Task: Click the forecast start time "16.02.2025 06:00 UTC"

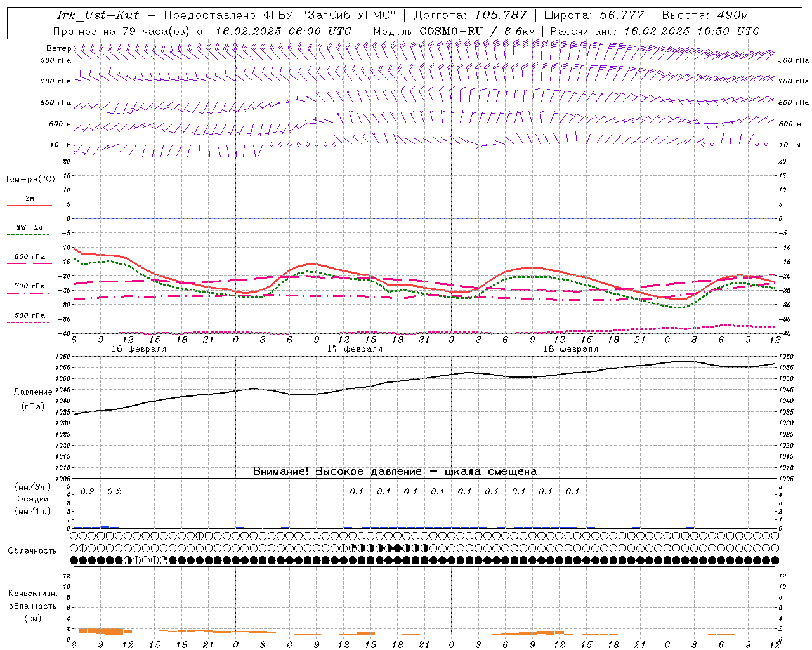Action: pos(283,31)
